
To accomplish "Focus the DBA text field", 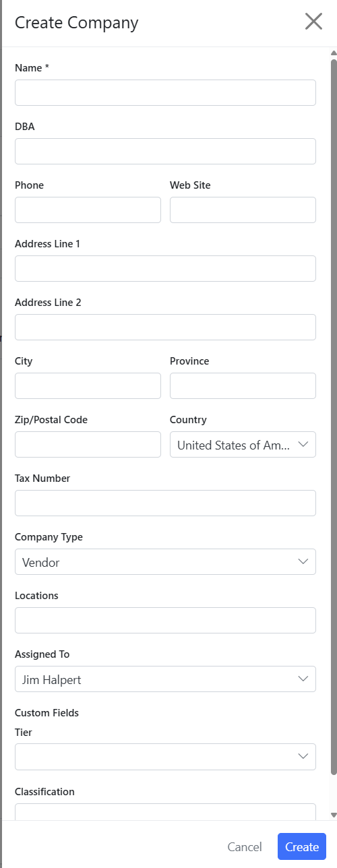I will [165, 151].
